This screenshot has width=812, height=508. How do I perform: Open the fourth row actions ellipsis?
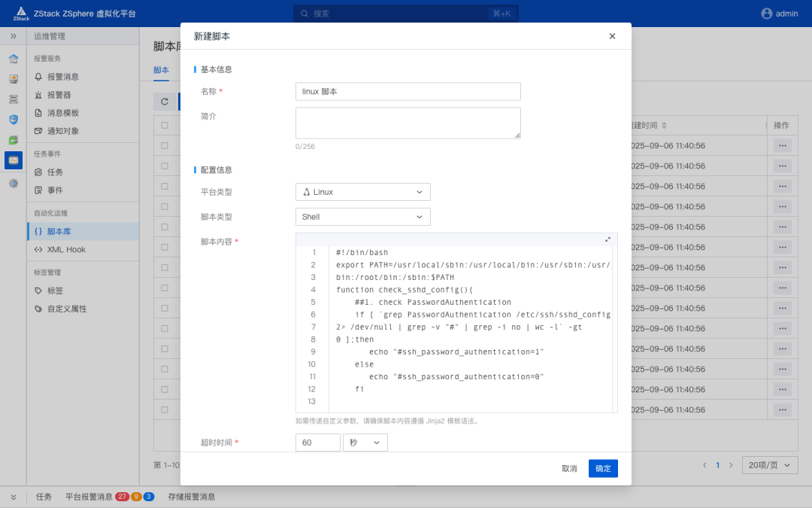[x=783, y=206]
